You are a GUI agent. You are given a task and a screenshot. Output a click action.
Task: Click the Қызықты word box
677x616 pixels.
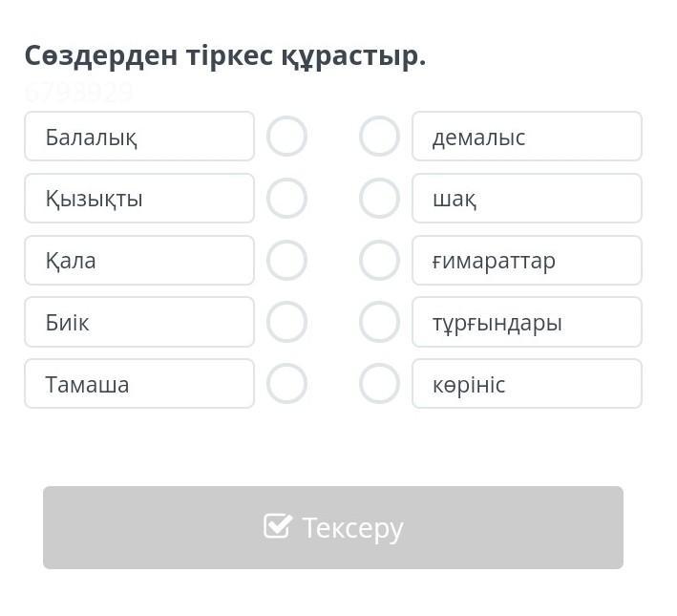(x=139, y=199)
